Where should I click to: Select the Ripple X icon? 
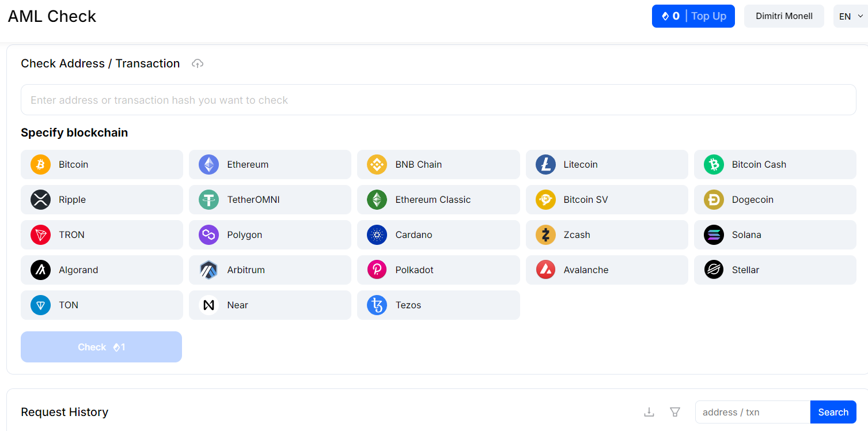coord(40,200)
